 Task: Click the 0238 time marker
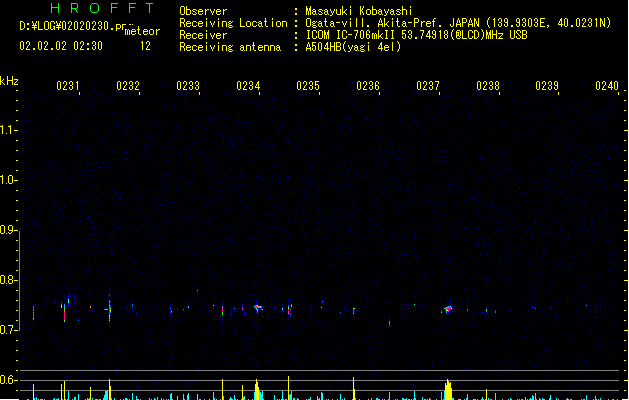(488, 86)
